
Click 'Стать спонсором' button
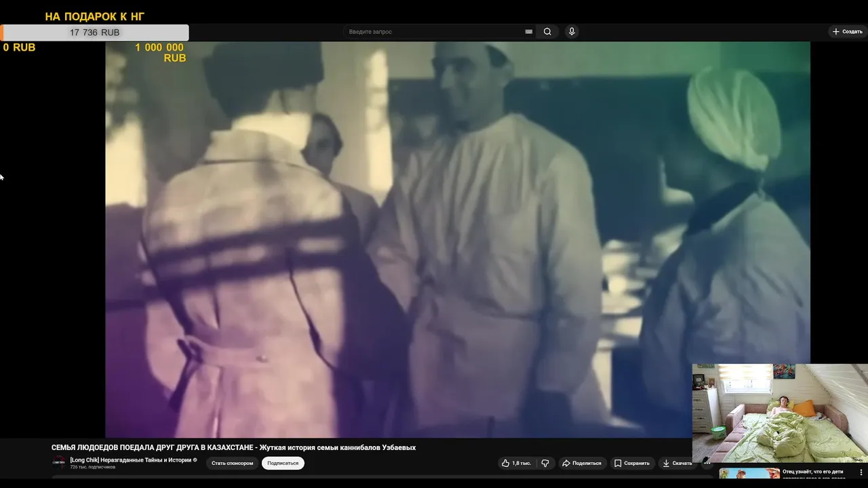(x=232, y=464)
